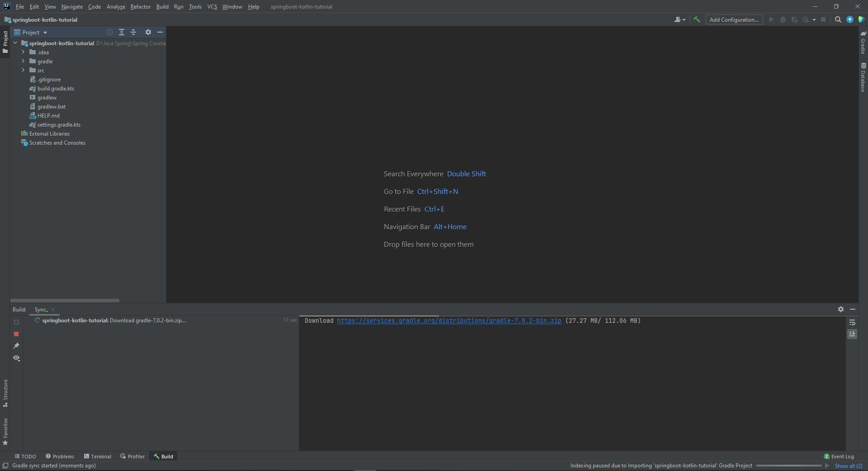Click the Build tool window button
Image resolution: width=868 pixels, height=471 pixels.
tap(163, 456)
